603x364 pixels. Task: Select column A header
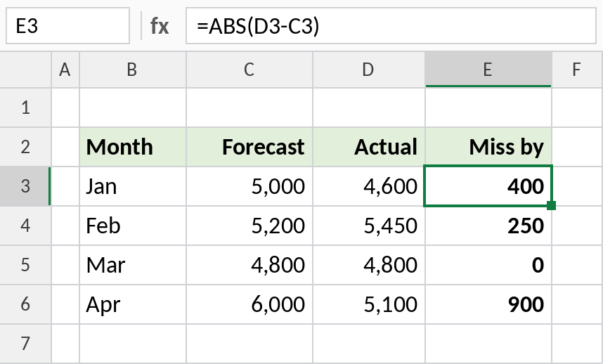tap(65, 70)
